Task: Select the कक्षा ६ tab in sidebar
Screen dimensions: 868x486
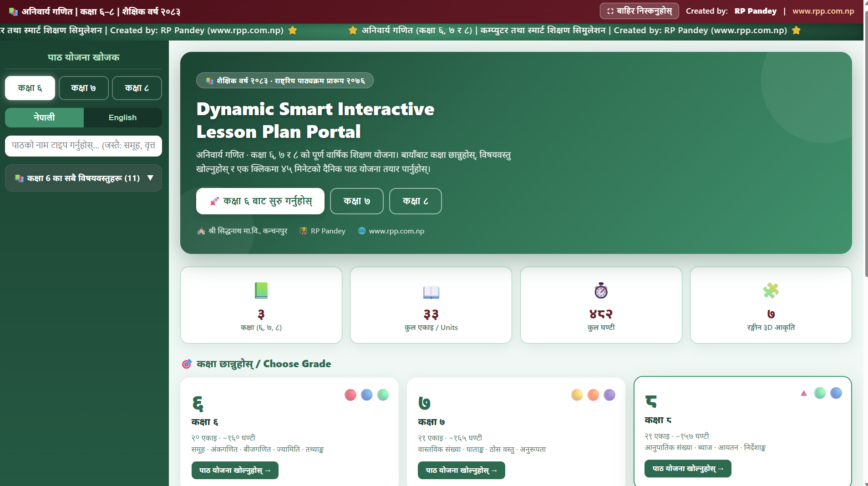Action: pos(30,88)
